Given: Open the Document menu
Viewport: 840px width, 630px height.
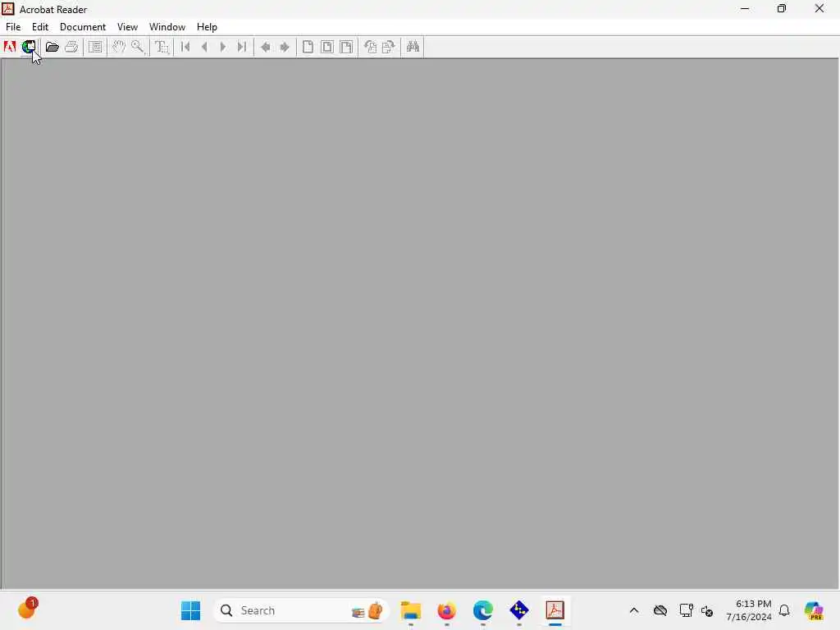Looking at the screenshot, I should click(x=83, y=27).
